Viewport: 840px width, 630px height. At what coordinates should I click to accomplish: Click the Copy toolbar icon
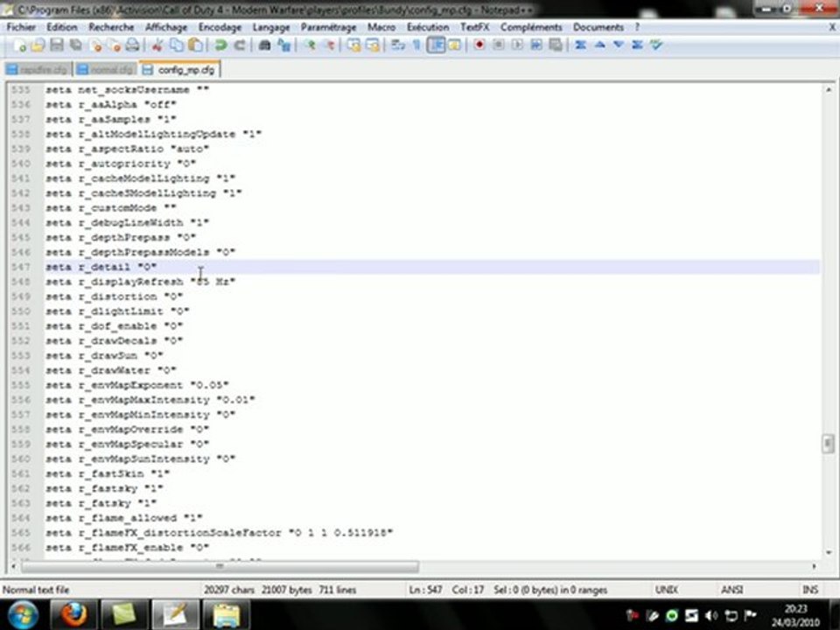coord(176,45)
